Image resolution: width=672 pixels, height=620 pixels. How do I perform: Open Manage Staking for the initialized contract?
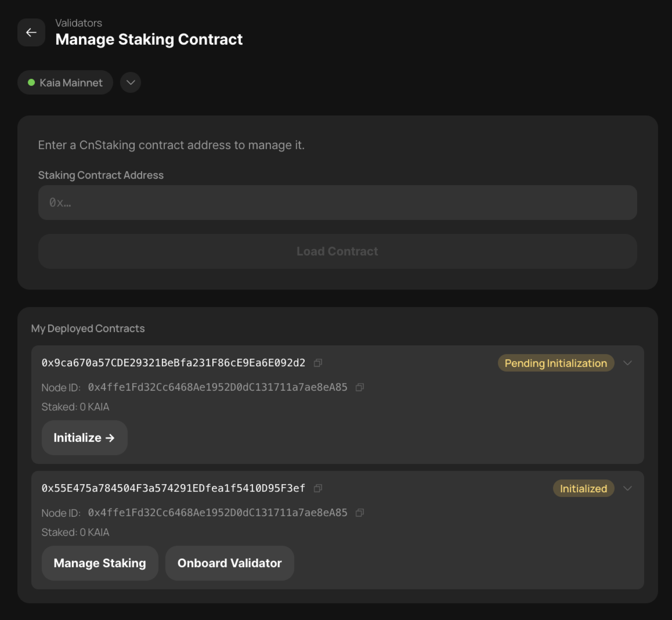click(x=99, y=563)
